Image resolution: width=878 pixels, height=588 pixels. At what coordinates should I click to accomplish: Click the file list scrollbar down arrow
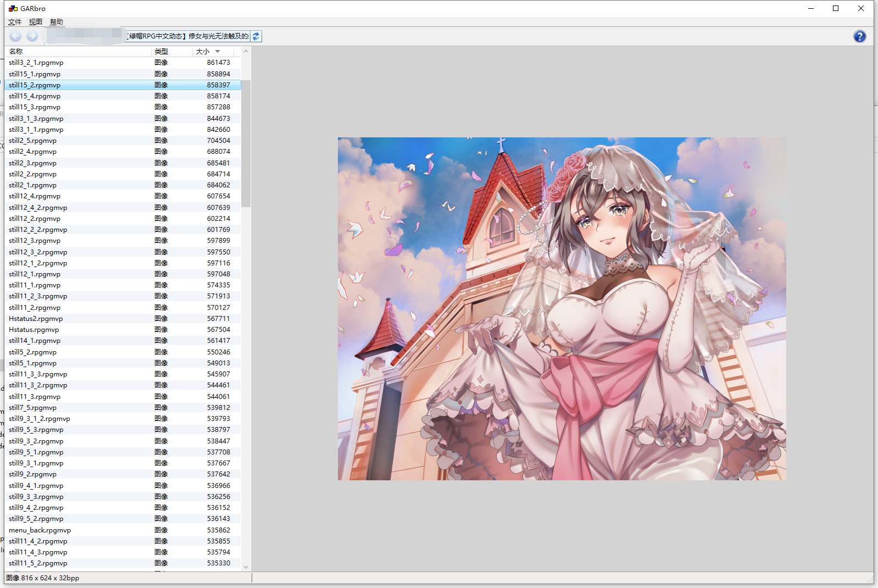246,567
